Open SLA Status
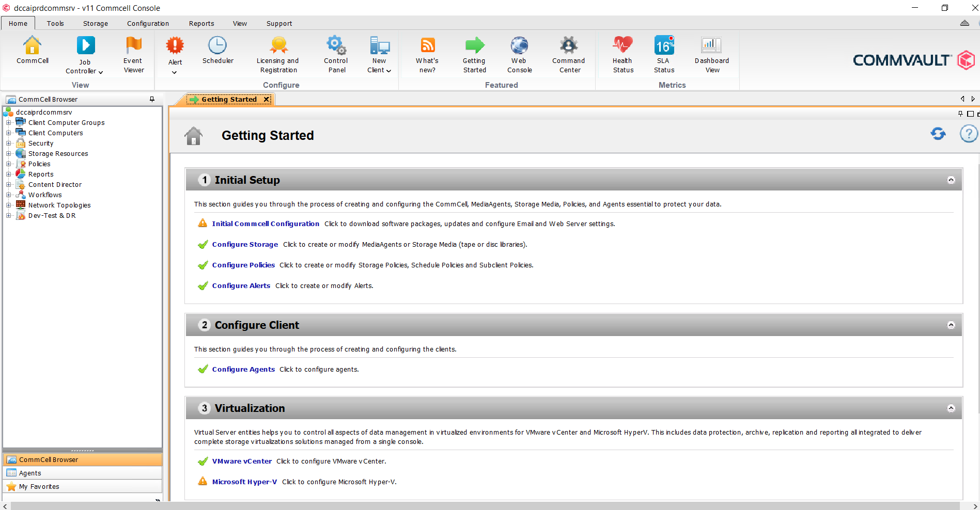This screenshot has height=510, width=980. coord(664,55)
